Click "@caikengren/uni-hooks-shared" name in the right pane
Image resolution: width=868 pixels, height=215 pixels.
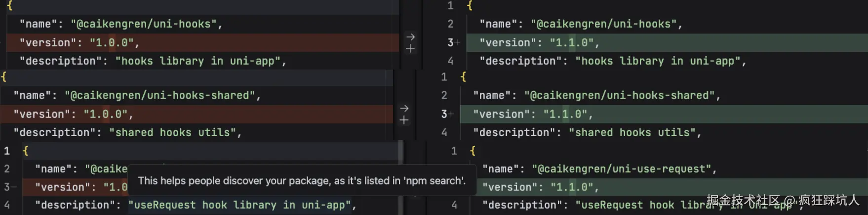click(x=620, y=95)
